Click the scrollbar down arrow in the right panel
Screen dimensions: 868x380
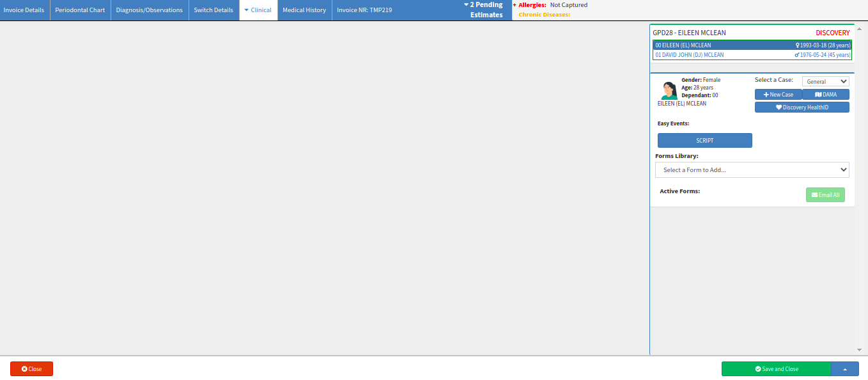click(x=859, y=350)
